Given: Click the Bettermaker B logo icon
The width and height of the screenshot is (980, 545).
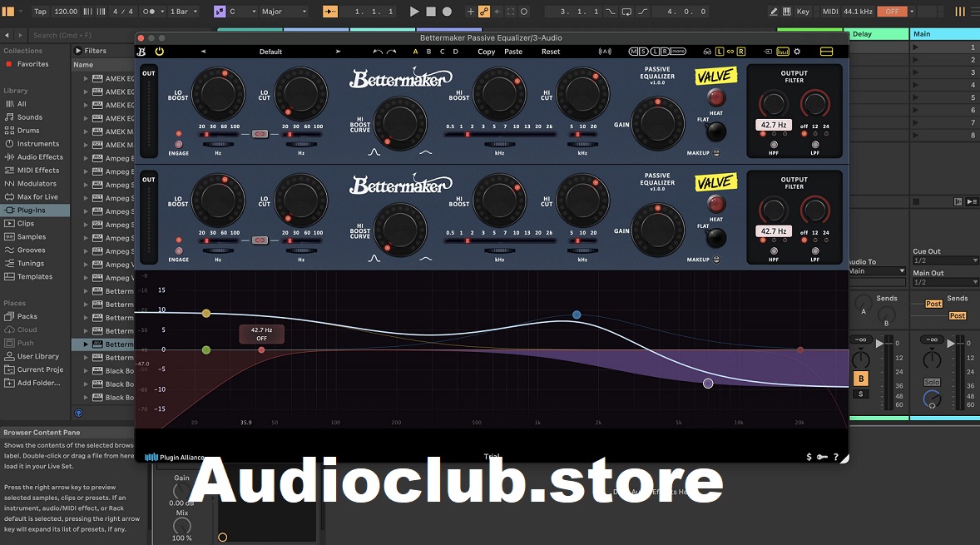Looking at the screenshot, I should coord(142,52).
